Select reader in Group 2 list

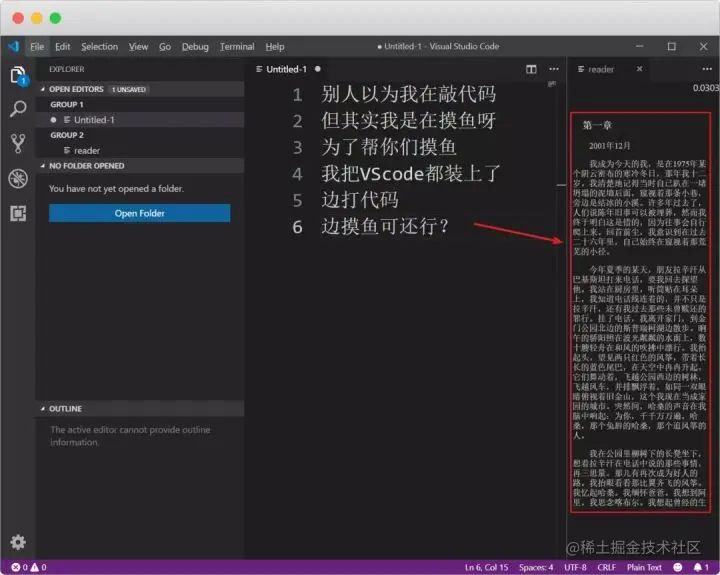(x=140, y=151)
